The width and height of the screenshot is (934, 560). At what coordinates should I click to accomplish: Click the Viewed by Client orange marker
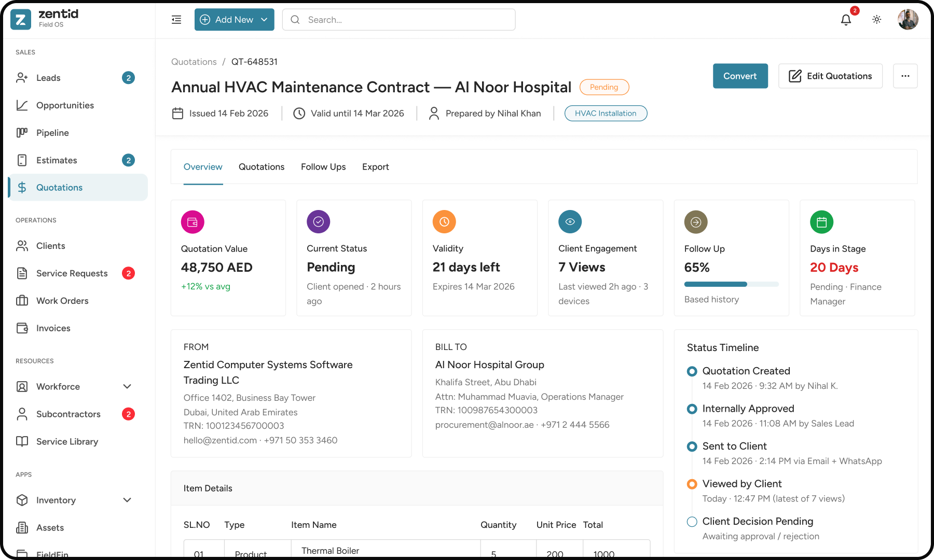click(692, 484)
